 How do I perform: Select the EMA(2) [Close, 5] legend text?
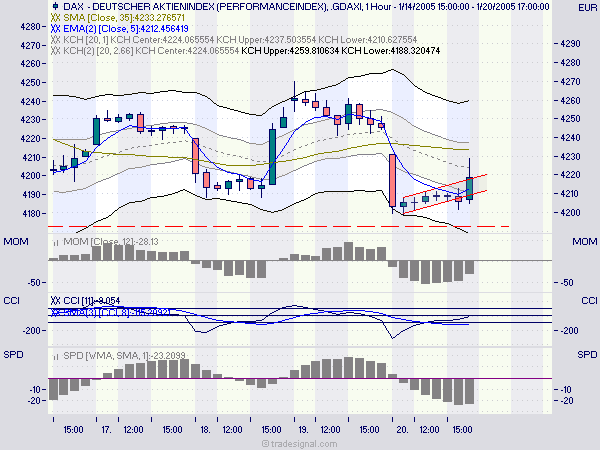pyautogui.click(x=126, y=29)
